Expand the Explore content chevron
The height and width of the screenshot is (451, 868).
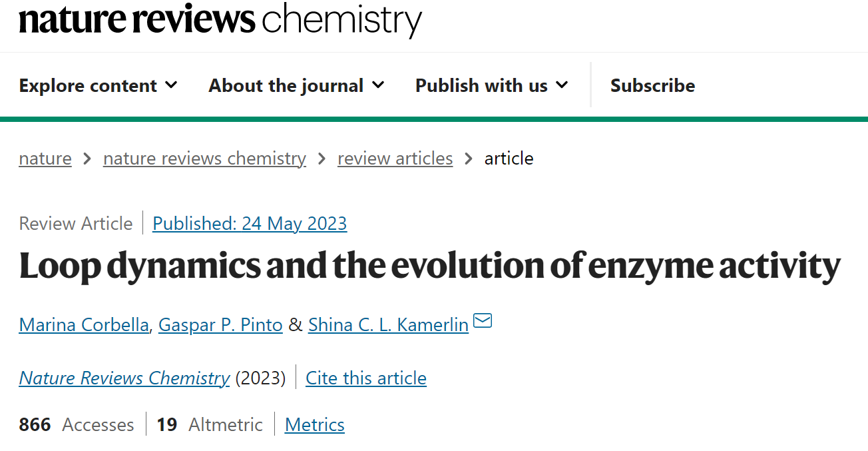[x=171, y=85]
